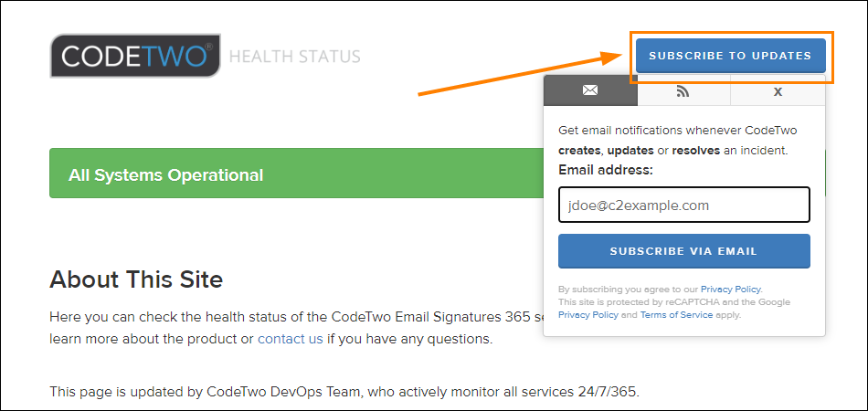868x411 pixels.
Task: Open the Google Privacy Policy link
Action: [587, 315]
